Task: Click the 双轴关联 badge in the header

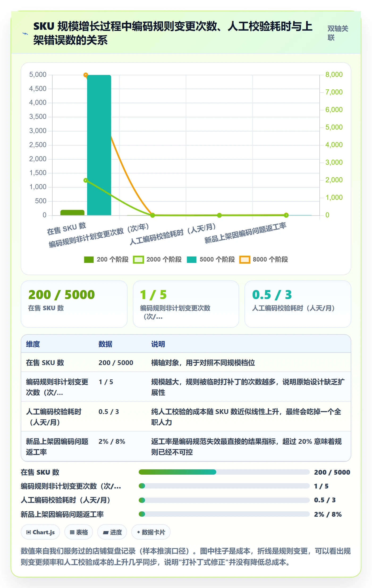Action: (x=338, y=33)
